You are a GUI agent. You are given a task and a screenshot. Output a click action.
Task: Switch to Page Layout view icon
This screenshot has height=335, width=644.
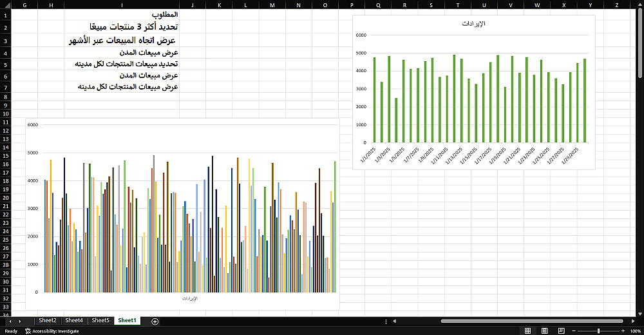(545, 331)
